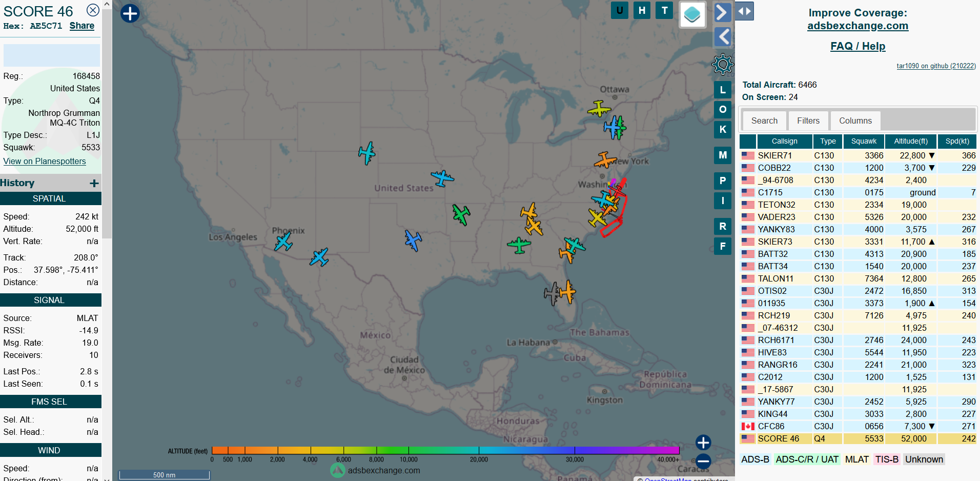Open adsbexchange.com coverage link
Screen dimensions: 980x481
[x=858, y=26]
